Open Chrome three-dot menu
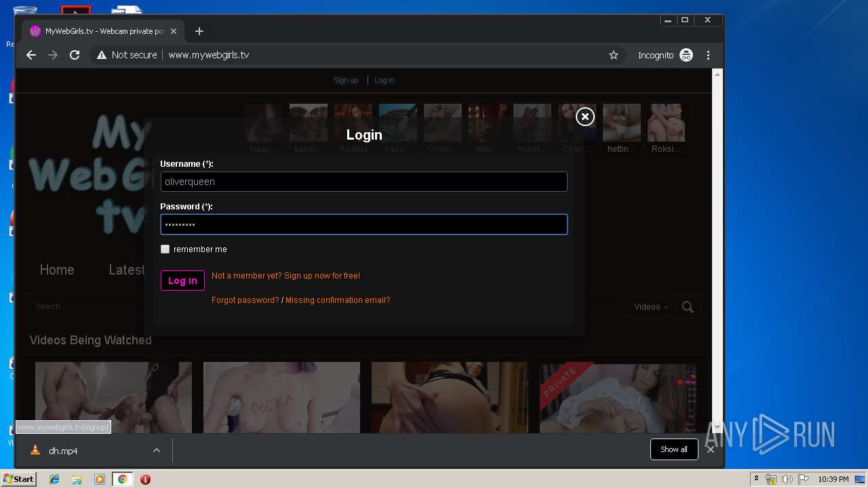 (708, 55)
